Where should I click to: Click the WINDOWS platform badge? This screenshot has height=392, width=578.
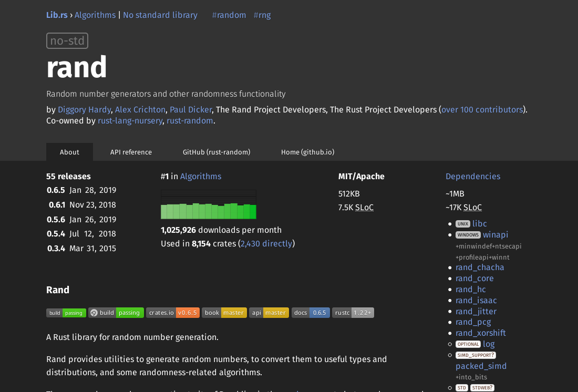coord(468,235)
